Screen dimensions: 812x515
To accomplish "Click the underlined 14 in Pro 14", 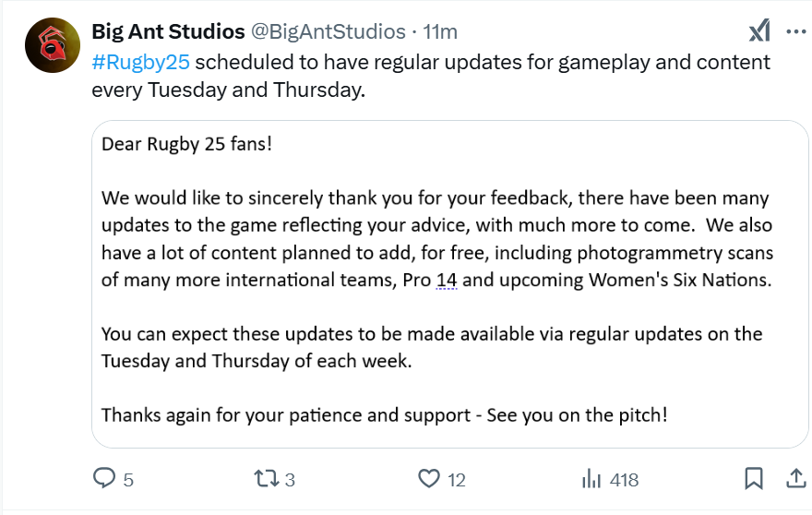I will [x=447, y=280].
